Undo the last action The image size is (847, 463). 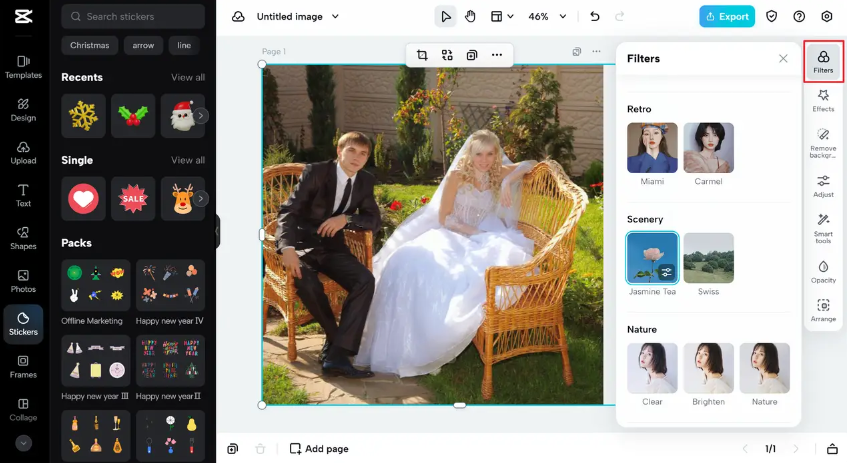[595, 17]
